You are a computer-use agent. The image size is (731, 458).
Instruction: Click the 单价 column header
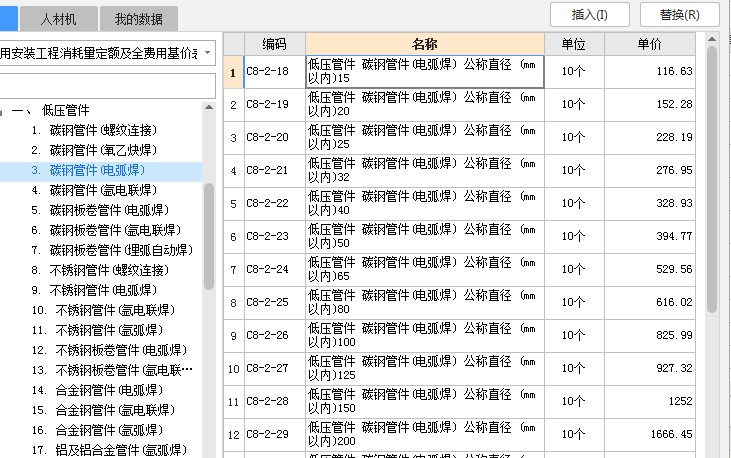click(650, 44)
